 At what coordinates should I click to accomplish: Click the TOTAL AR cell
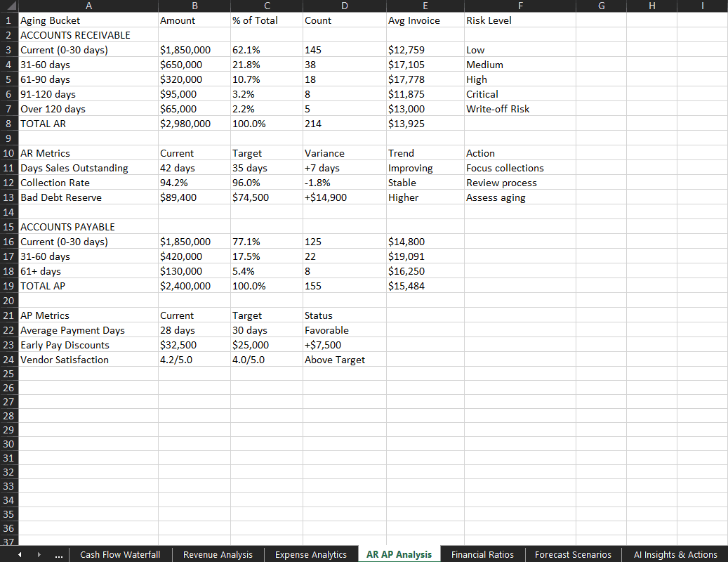88,124
